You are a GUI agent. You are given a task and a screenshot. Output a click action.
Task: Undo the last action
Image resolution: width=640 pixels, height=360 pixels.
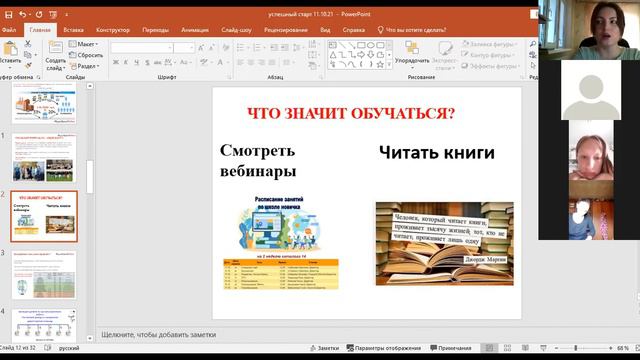pos(22,15)
